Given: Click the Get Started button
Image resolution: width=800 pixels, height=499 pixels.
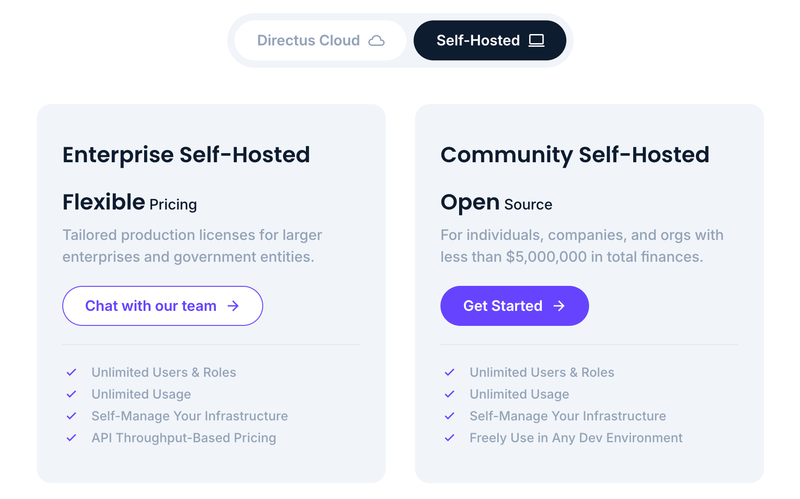Looking at the screenshot, I should click(514, 306).
